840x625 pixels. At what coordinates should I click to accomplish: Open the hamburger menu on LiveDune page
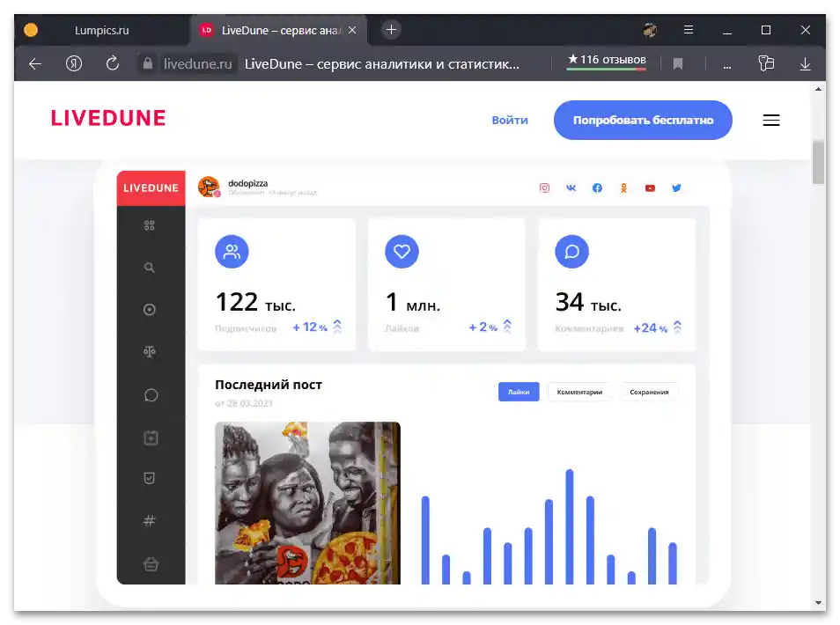point(771,120)
